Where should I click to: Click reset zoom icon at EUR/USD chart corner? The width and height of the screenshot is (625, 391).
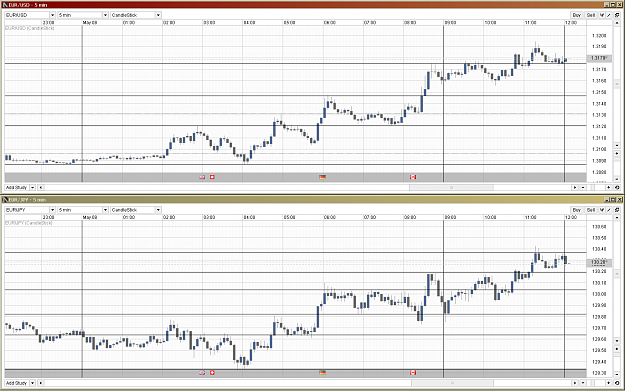point(617,187)
